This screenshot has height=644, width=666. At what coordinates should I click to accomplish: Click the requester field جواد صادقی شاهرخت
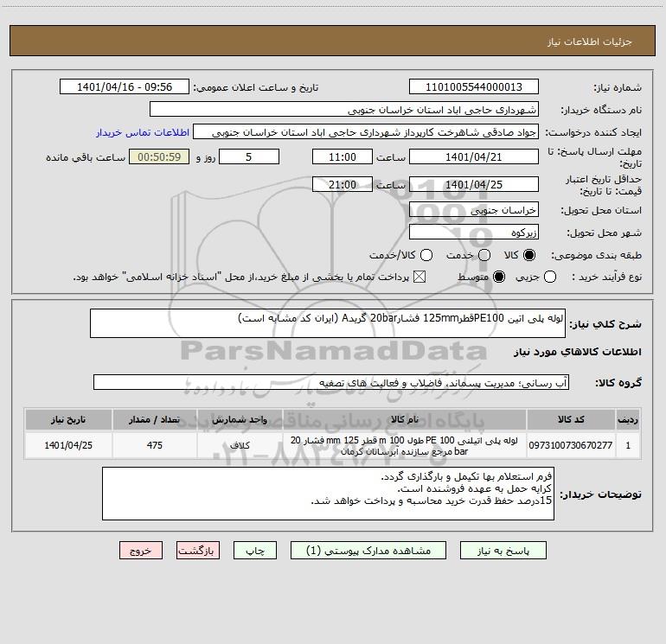coord(366,132)
